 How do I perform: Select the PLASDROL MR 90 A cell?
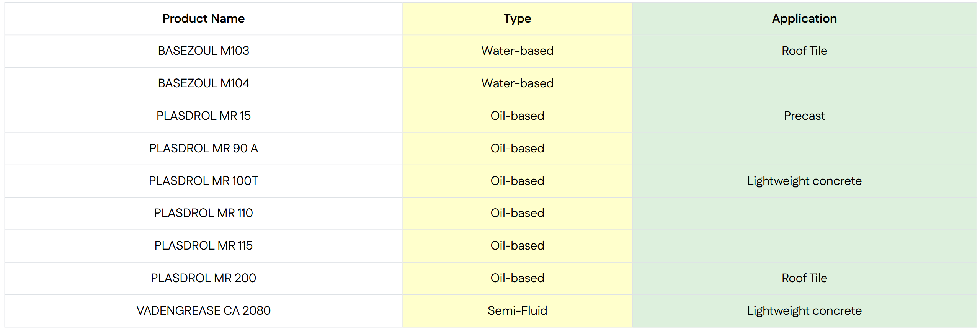[x=203, y=148]
